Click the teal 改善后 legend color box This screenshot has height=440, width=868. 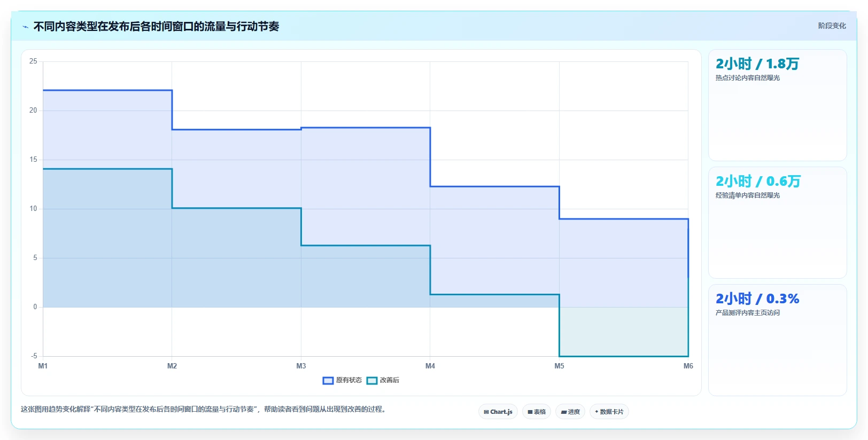372,381
